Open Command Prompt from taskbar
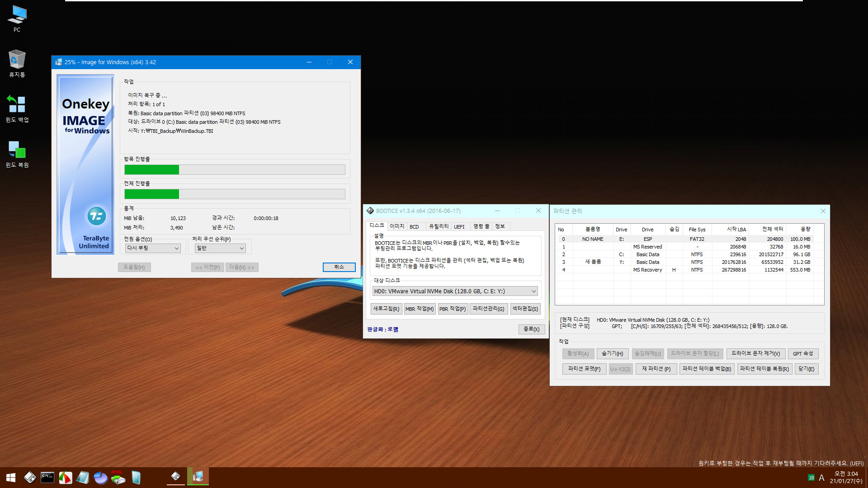The width and height of the screenshot is (868, 488). [x=47, y=478]
